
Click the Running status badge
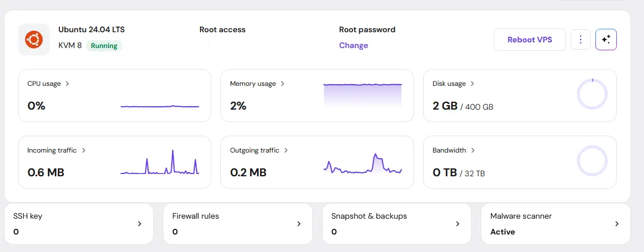coord(104,46)
